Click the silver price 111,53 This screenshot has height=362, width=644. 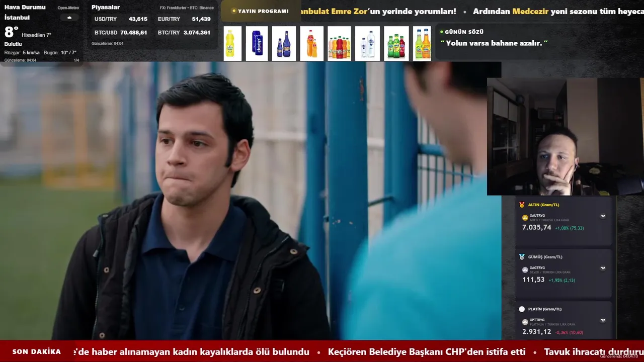(x=533, y=280)
